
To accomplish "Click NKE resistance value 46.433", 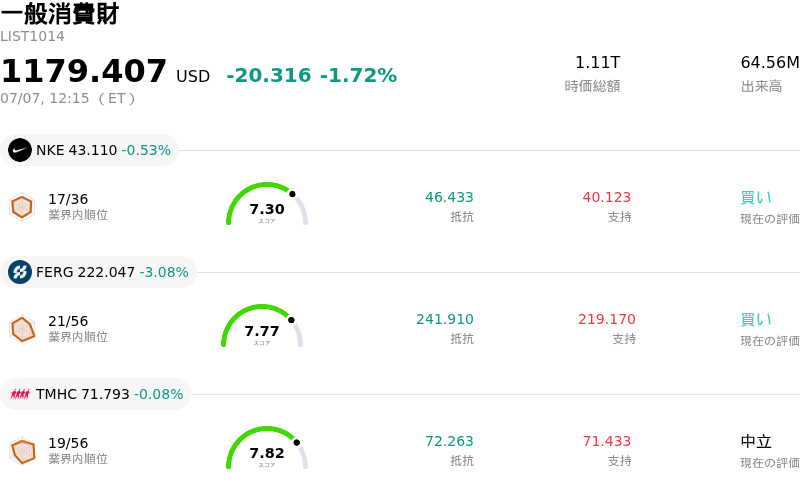I will pyautogui.click(x=449, y=197).
